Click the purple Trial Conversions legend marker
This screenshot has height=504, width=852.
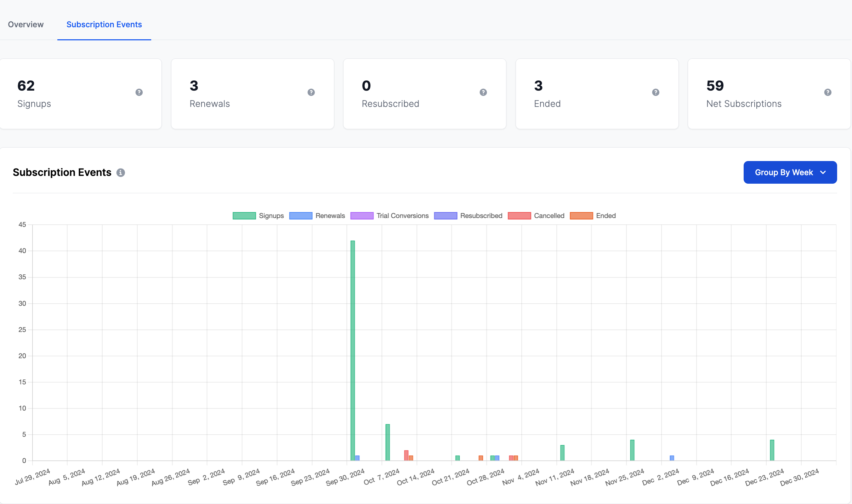(x=362, y=216)
